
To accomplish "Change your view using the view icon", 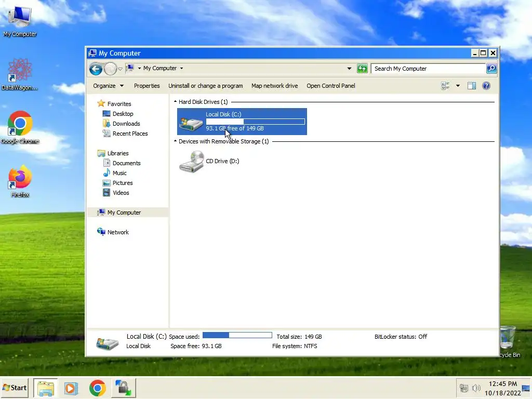I will (445, 86).
